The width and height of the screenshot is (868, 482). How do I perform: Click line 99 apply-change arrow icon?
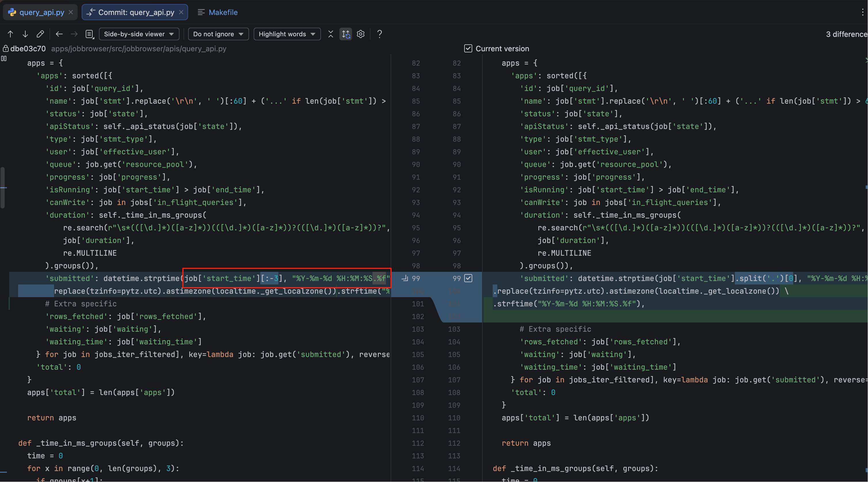[x=405, y=278]
